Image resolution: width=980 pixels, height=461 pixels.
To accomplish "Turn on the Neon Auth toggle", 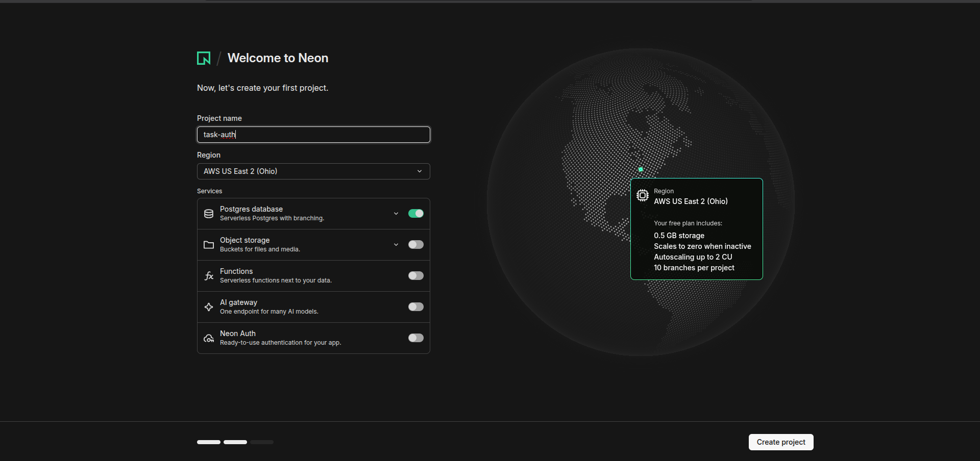I will [416, 338].
